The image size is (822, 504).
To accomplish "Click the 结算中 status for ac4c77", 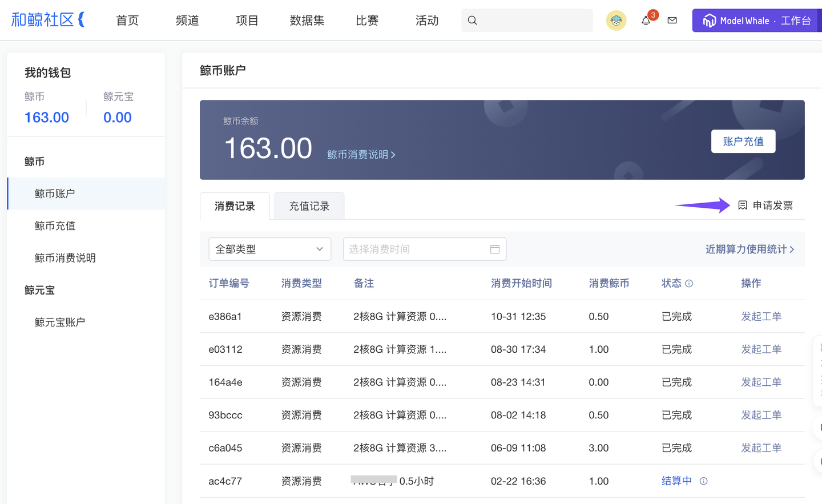I will pos(676,481).
